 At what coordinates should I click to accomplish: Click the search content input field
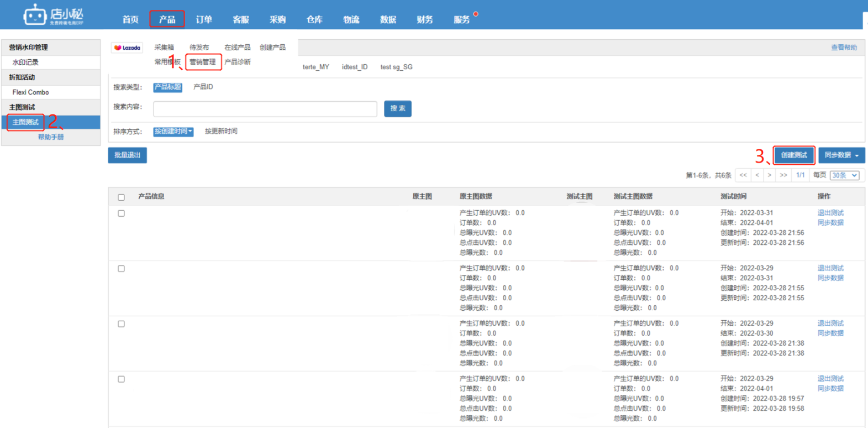pos(265,109)
